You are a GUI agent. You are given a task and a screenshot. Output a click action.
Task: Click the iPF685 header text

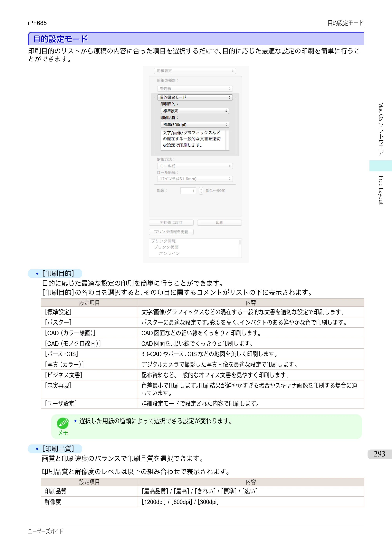37,23
